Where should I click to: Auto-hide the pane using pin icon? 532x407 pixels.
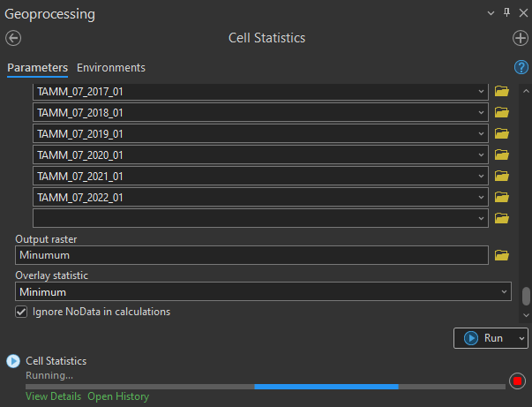[x=506, y=13]
